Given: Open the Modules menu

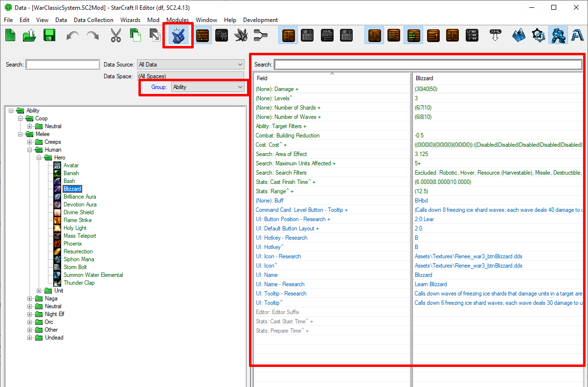Looking at the screenshot, I should click(x=178, y=20).
